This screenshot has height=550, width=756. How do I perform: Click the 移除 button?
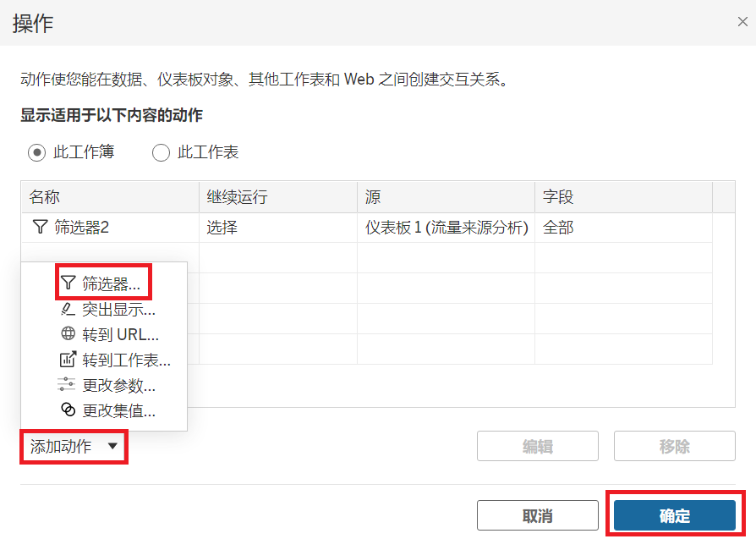[x=675, y=446]
